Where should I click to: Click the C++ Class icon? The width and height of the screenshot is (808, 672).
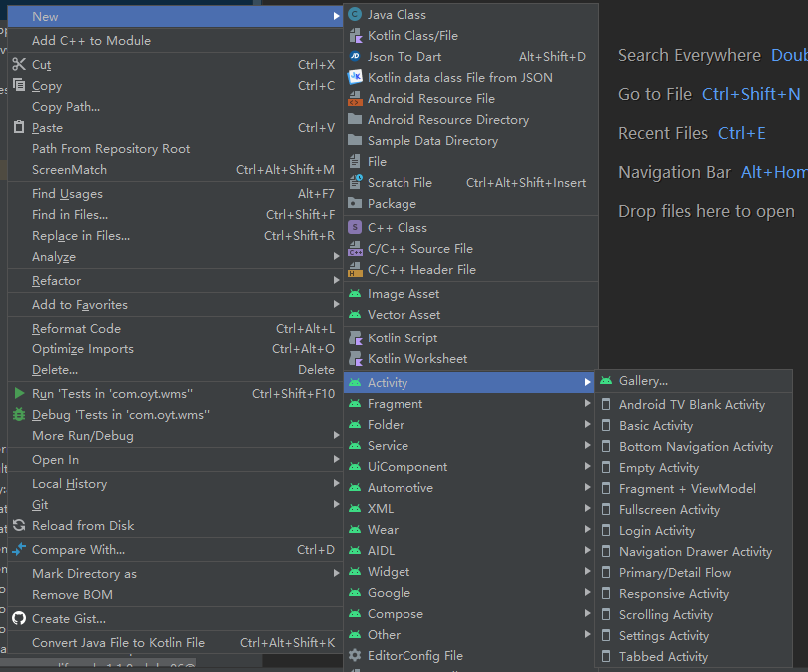coord(355,228)
